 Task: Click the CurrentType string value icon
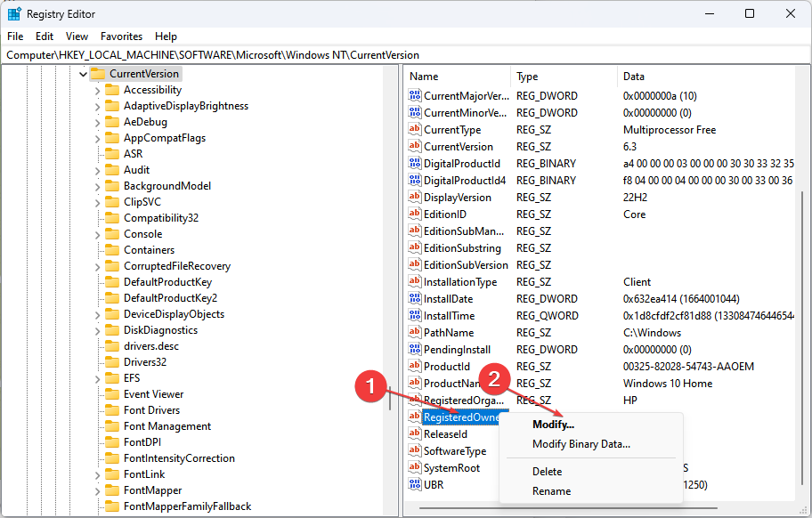(x=414, y=129)
